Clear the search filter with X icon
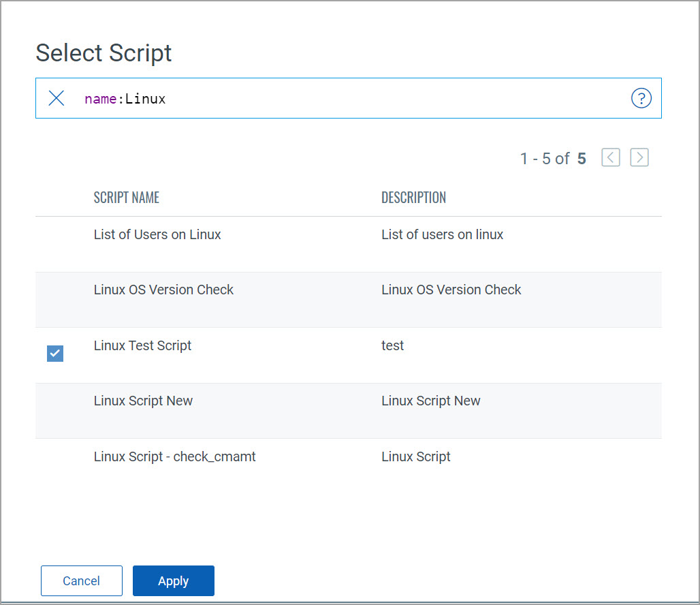700x605 pixels. point(57,99)
